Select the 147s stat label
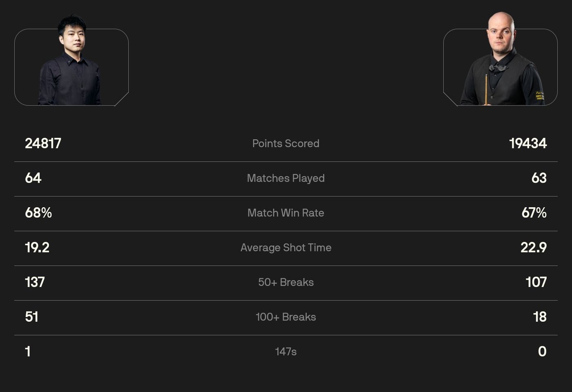 (286, 352)
